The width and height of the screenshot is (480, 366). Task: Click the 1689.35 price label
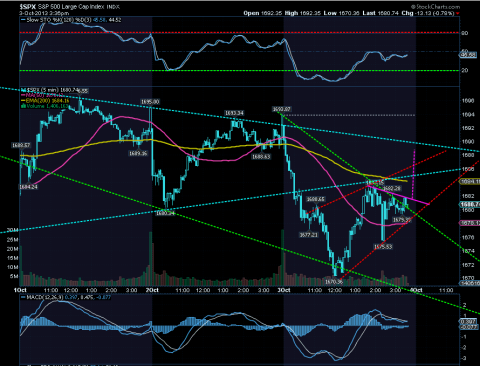(138, 153)
